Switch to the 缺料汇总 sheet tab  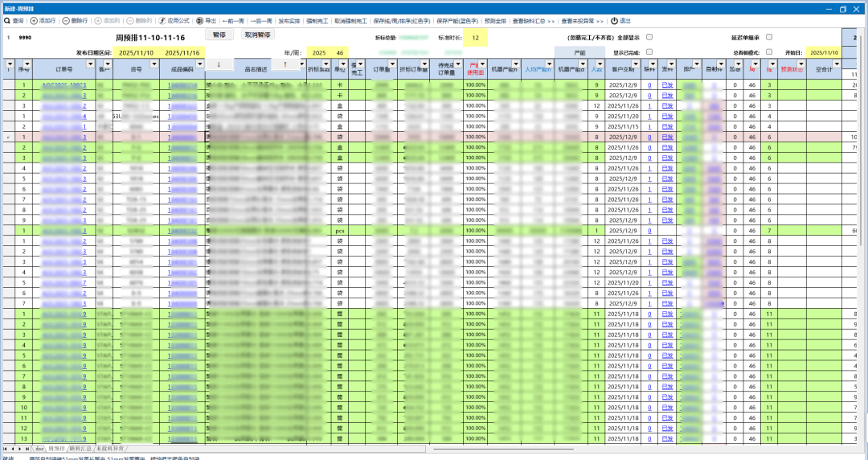coord(81,449)
